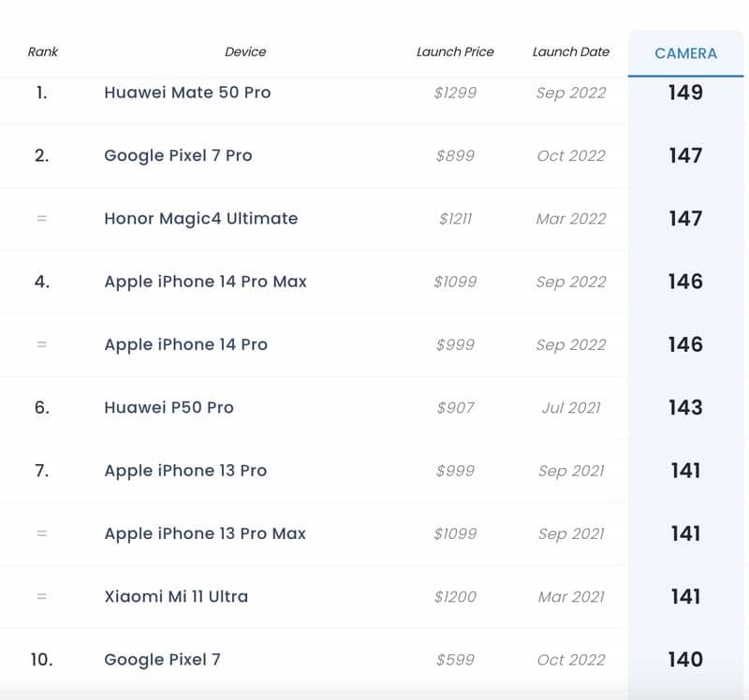Select the CAMERA column tab
The image size is (749, 700).
tap(685, 53)
